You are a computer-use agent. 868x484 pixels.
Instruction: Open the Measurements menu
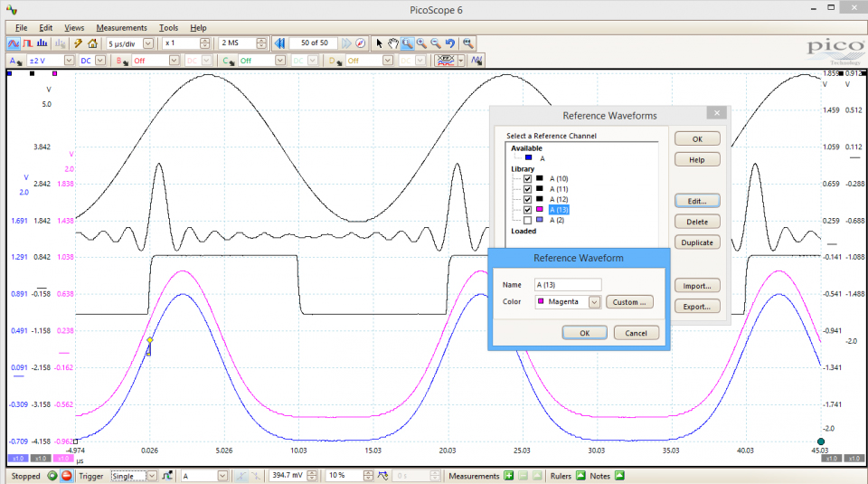(x=121, y=28)
